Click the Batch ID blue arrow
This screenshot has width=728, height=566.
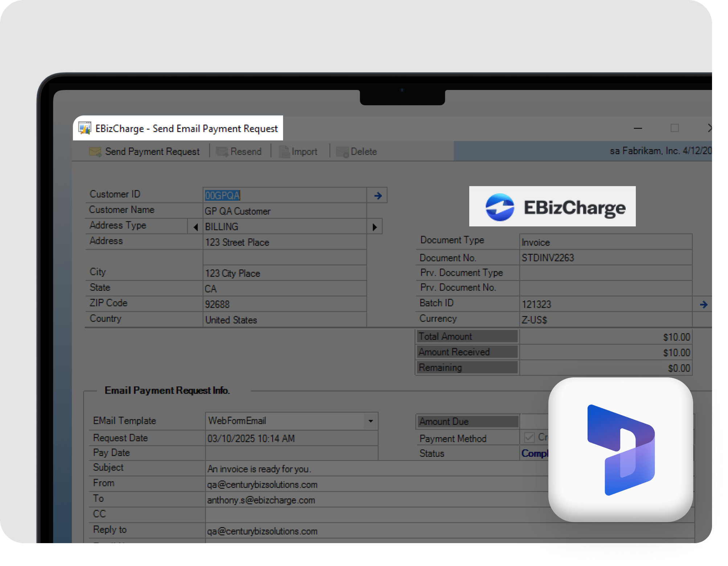703,304
